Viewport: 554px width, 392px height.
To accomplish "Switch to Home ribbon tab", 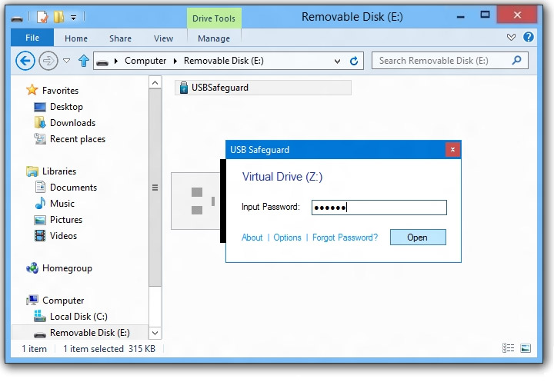I will 76,38.
